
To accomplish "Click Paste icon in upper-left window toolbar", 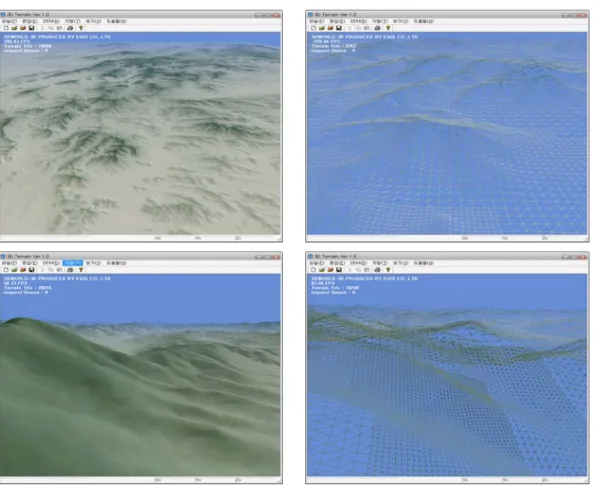I will tap(59, 28).
